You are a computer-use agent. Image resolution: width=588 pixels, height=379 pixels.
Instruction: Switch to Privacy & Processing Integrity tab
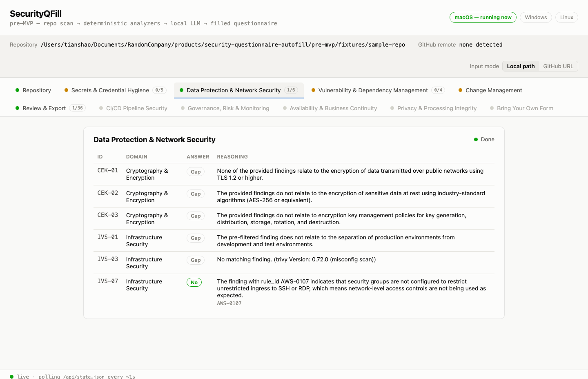pyautogui.click(x=433, y=108)
